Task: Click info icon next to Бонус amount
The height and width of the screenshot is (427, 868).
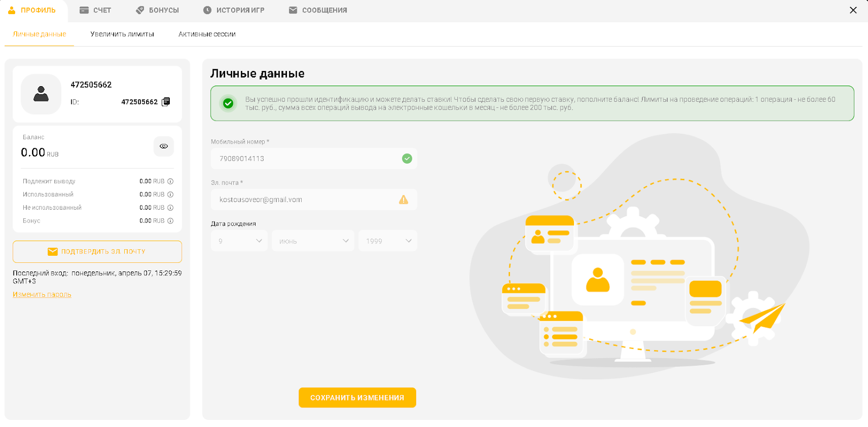Action: 170,221
